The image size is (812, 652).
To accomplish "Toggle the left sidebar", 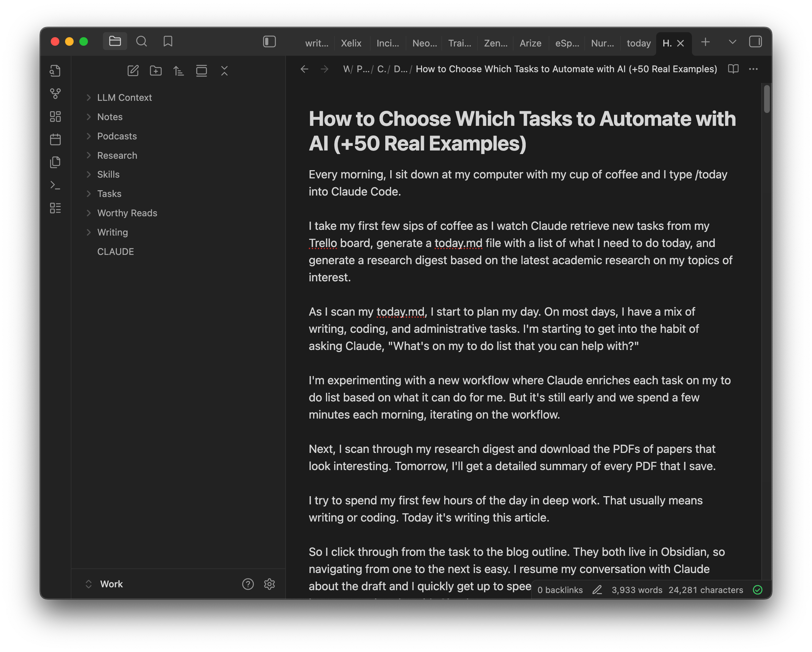I will tap(269, 42).
